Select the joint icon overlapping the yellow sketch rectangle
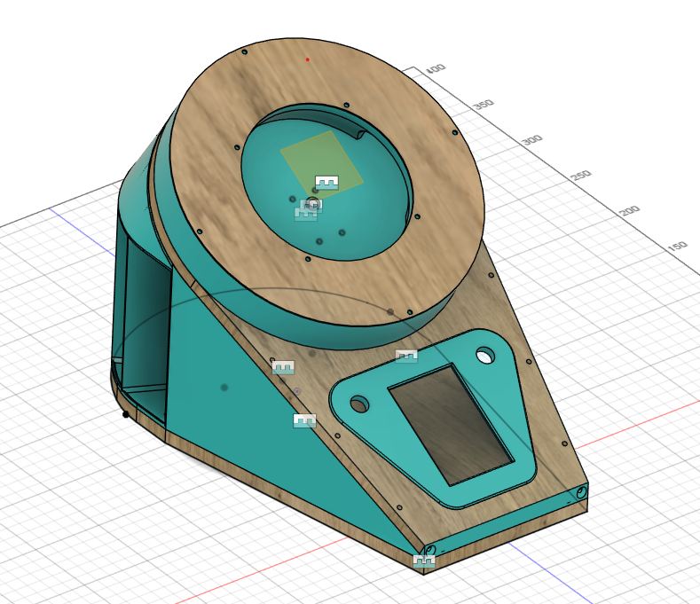 pos(326,183)
